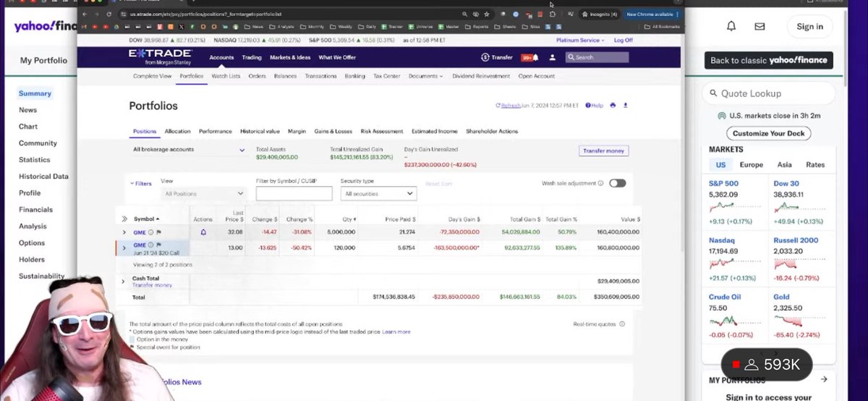Open Yahoo Finance notifications bell icon

[731, 26]
